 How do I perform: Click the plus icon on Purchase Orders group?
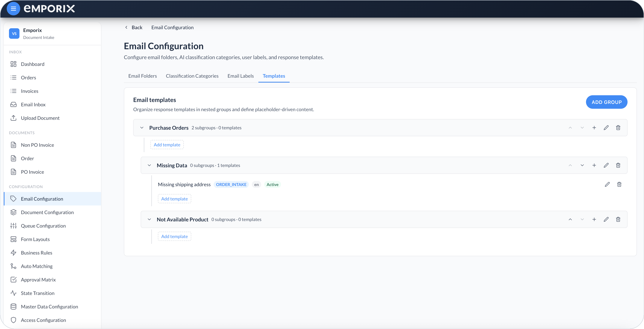[x=594, y=128]
